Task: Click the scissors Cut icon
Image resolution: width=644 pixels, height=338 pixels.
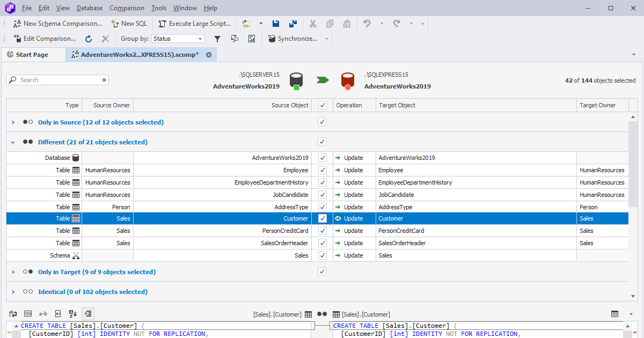Action: pos(313,24)
